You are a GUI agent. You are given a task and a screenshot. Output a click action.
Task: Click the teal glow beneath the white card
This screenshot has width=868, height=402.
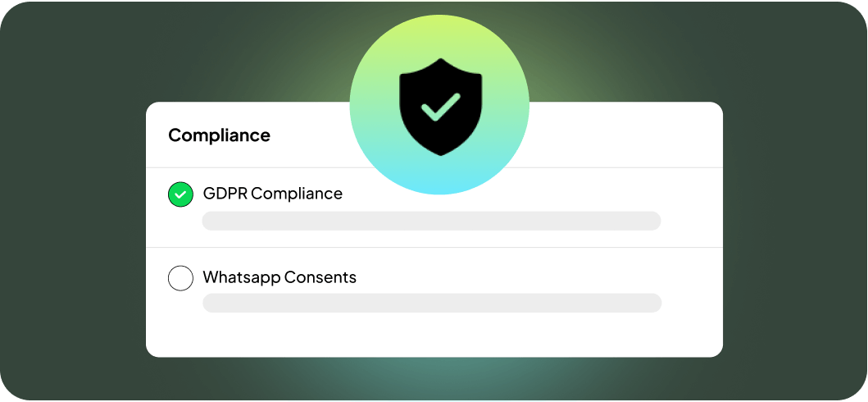pos(434,377)
